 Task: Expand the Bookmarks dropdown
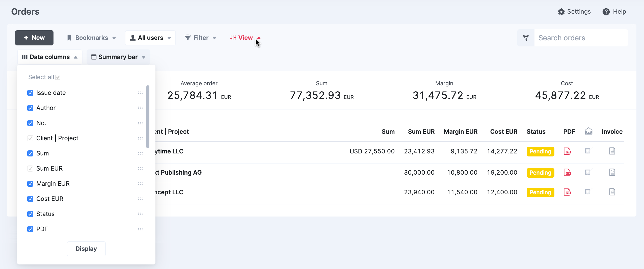click(91, 38)
